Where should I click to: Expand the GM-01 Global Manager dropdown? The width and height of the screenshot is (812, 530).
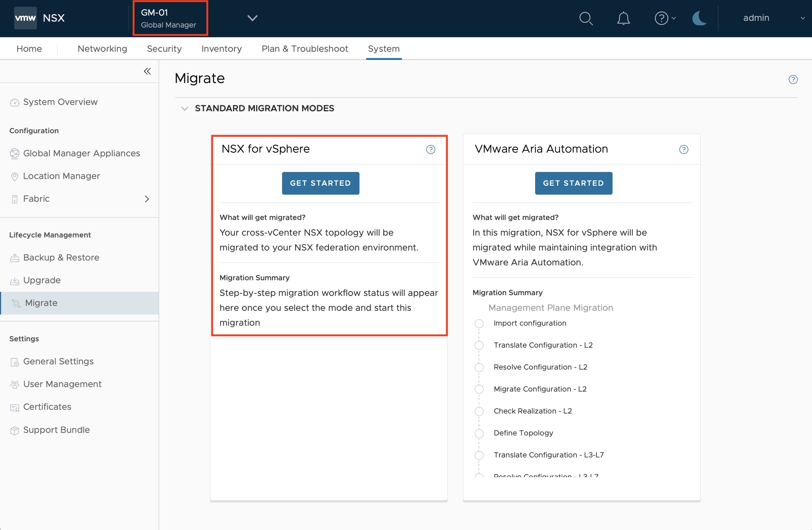pyautogui.click(x=252, y=18)
